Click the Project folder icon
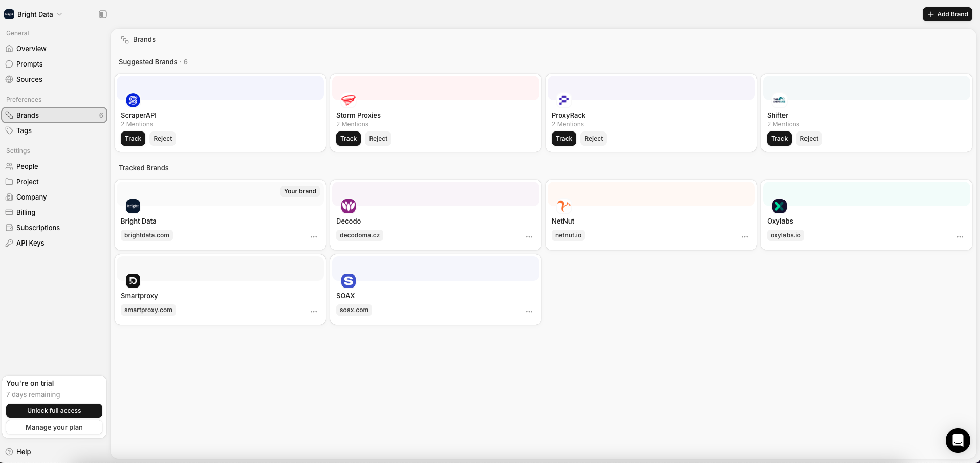Viewport: 980px width, 463px height. 9,182
